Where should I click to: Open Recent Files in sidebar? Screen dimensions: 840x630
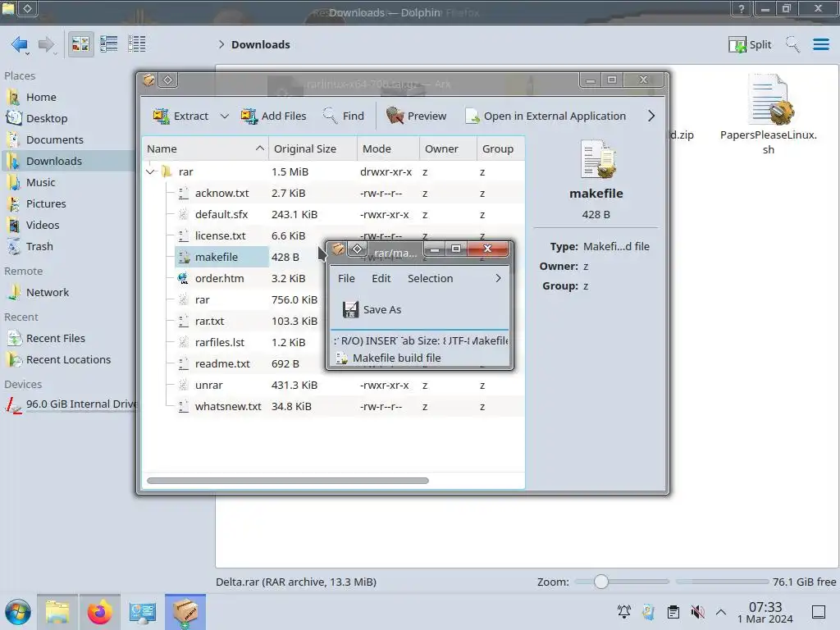[x=55, y=339]
